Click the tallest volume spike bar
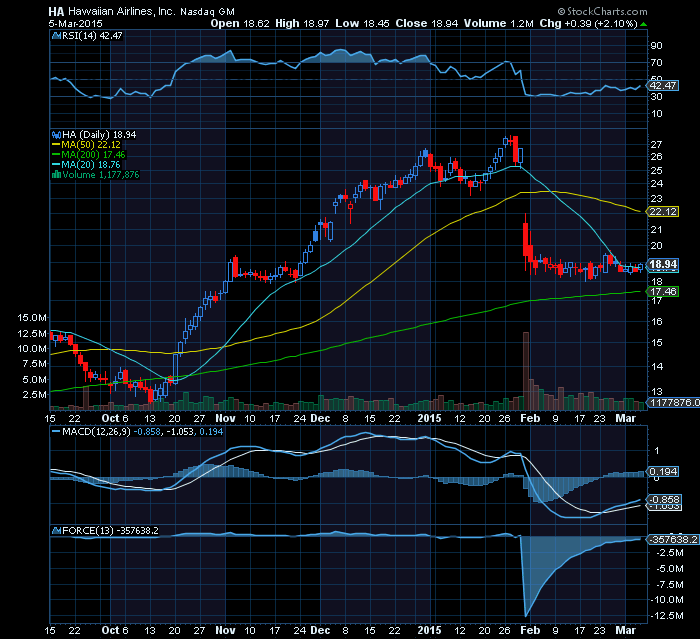This screenshot has height=639, width=700. tap(526, 371)
